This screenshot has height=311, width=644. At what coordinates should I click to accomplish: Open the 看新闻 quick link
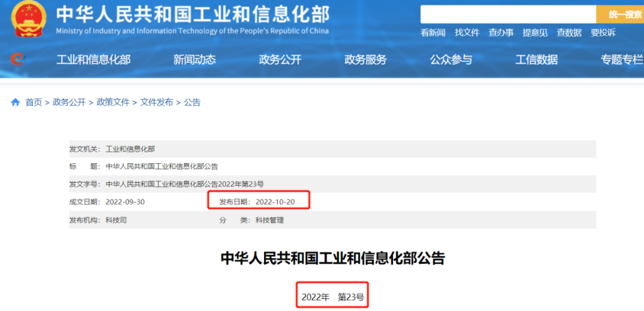coord(433,33)
